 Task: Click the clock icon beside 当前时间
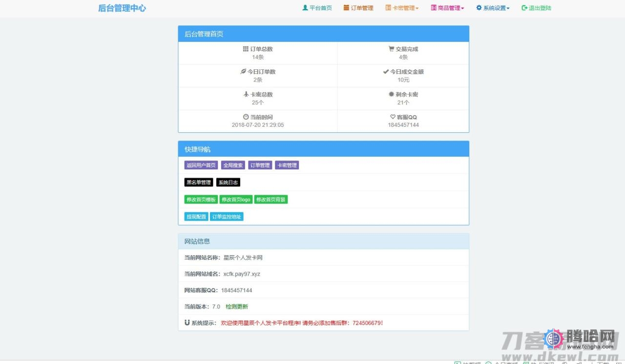(246, 117)
